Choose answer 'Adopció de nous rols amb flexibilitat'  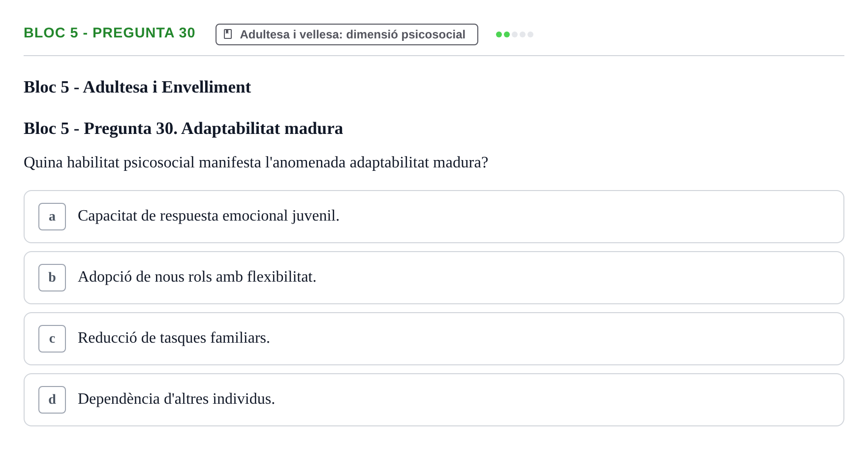[197, 277]
